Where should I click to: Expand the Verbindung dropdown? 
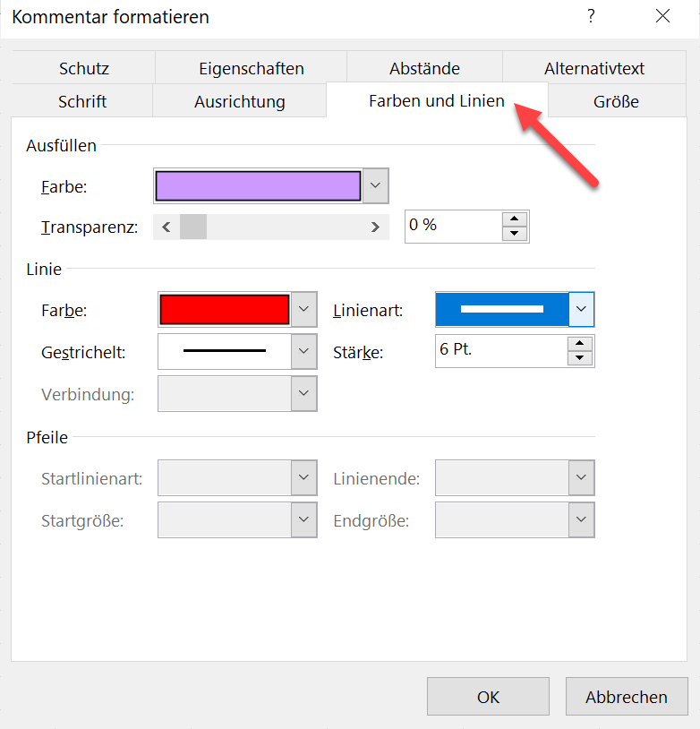point(304,393)
